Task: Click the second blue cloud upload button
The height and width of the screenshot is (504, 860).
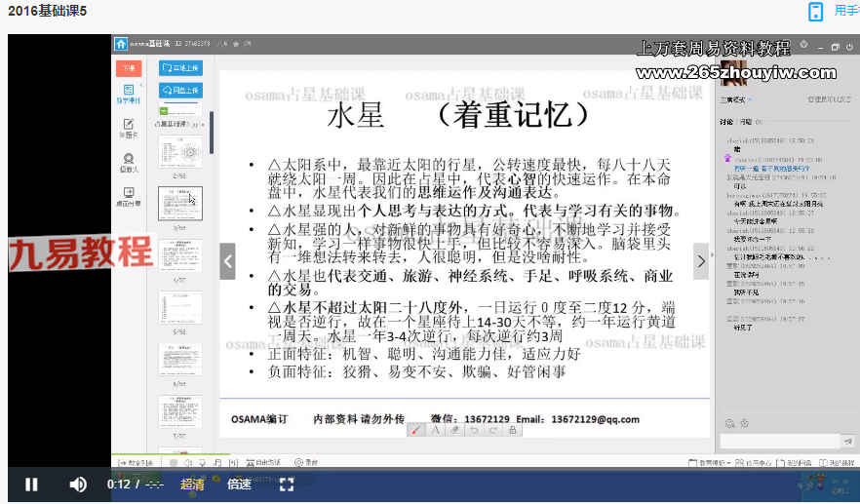Action: (x=180, y=90)
